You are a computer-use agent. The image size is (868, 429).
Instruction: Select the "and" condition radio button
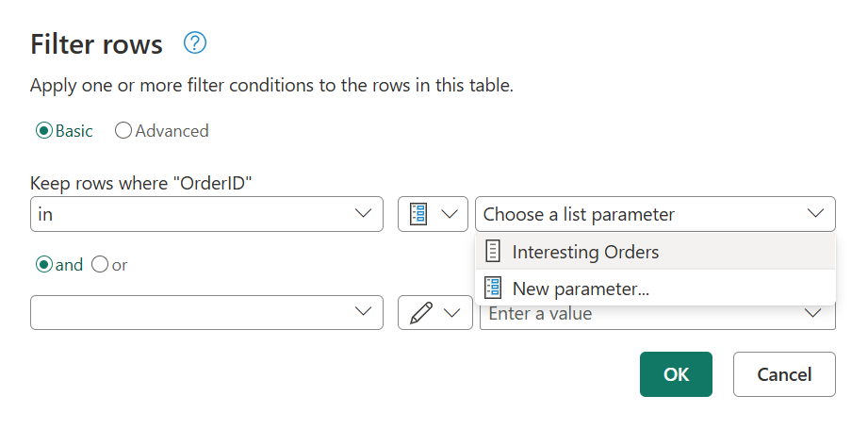[43, 265]
